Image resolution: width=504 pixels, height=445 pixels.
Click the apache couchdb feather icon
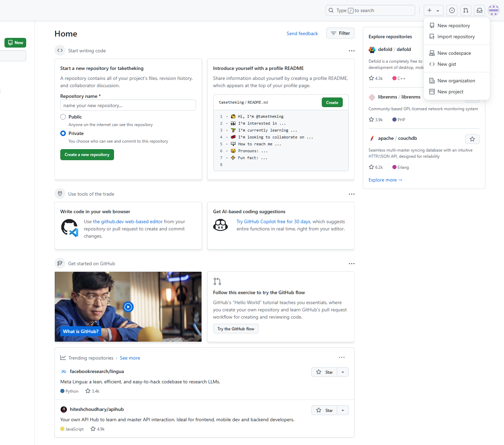[x=372, y=138]
